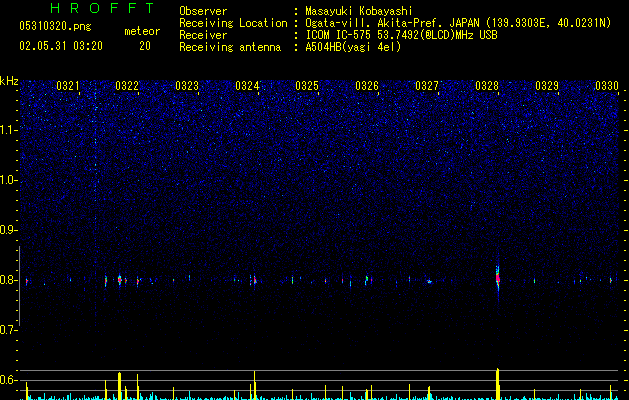
Task: Click the 0322 time marker
Action: click(127, 86)
